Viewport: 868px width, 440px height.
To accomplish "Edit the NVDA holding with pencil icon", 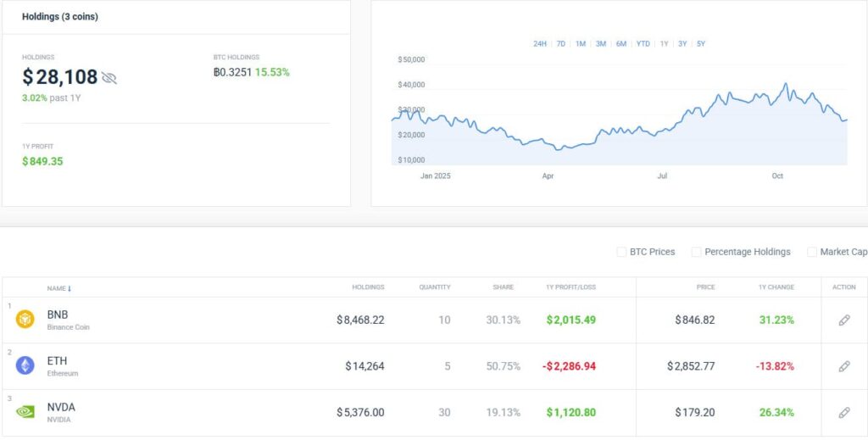I will point(843,413).
